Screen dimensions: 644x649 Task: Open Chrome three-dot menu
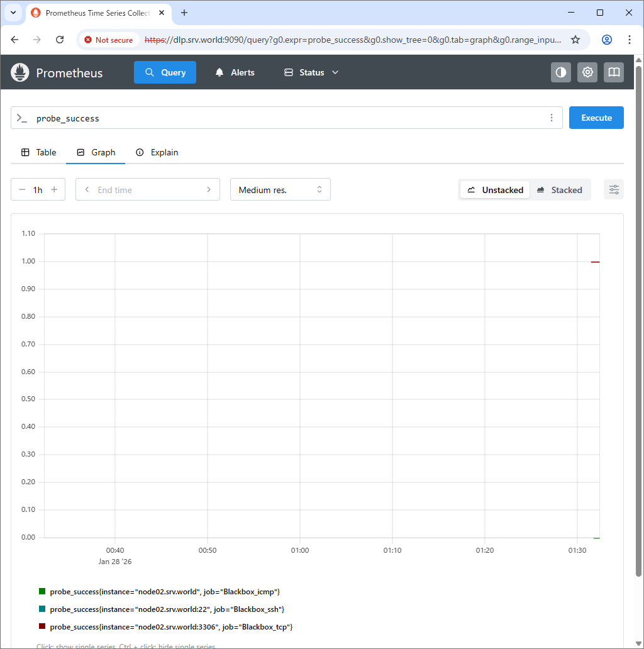(630, 40)
